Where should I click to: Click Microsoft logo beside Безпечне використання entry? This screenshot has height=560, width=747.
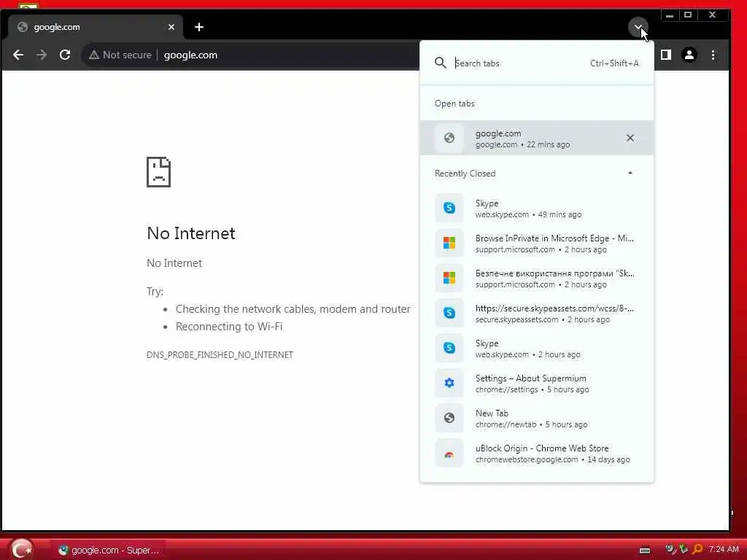[x=449, y=278]
